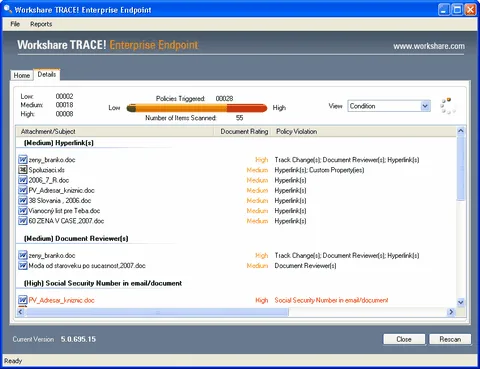Select the (Medium) Document Reviewer(s) group heading
Viewport: 480px width, 369px height.
pos(76,238)
